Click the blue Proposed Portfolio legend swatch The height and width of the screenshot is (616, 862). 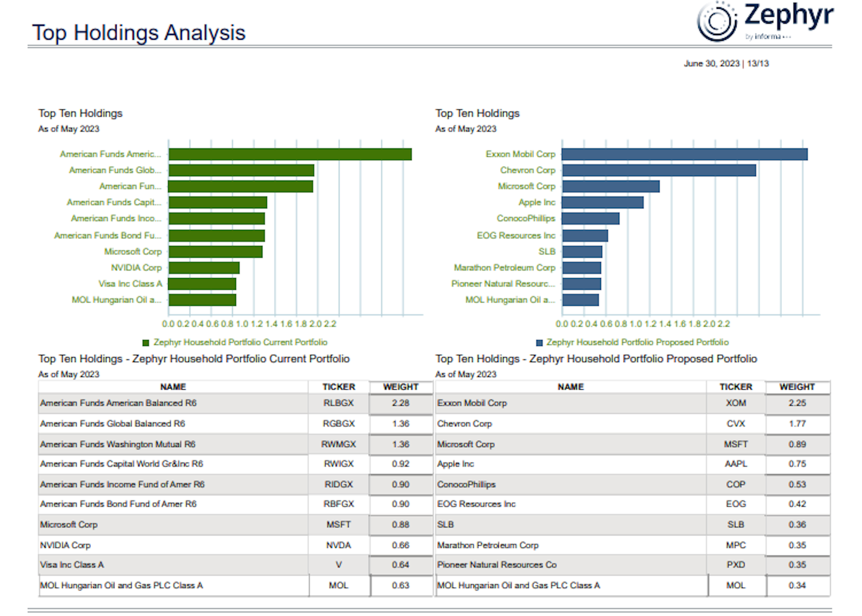point(539,343)
